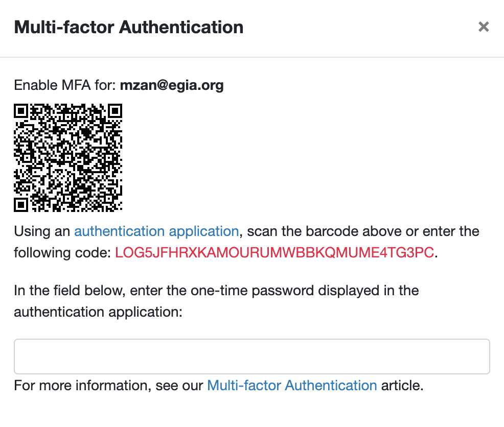The width and height of the screenshot is (504, 427).
Task: Click the email mzan@egia.org
Action: point(172,85)
